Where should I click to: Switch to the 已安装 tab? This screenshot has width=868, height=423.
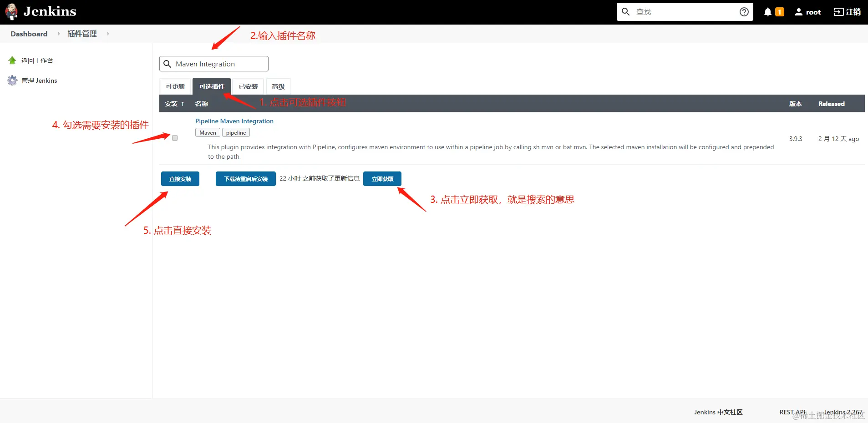(x=249, y=86)
